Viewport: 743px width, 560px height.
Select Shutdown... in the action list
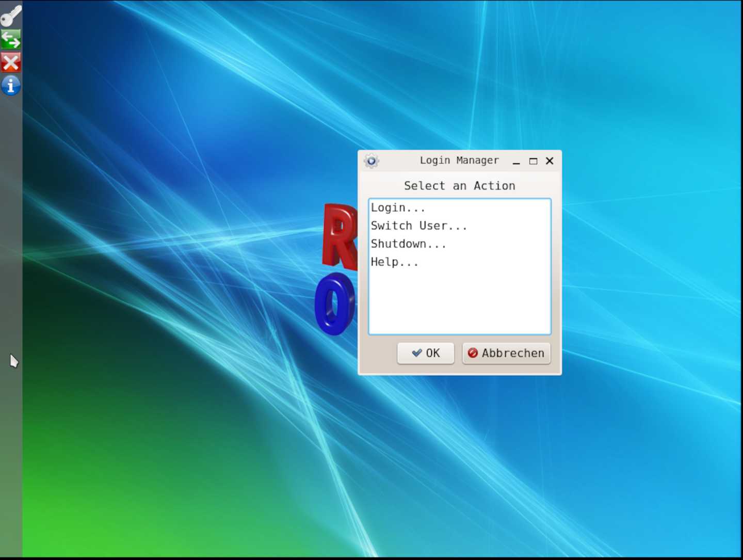pos(408,244)
